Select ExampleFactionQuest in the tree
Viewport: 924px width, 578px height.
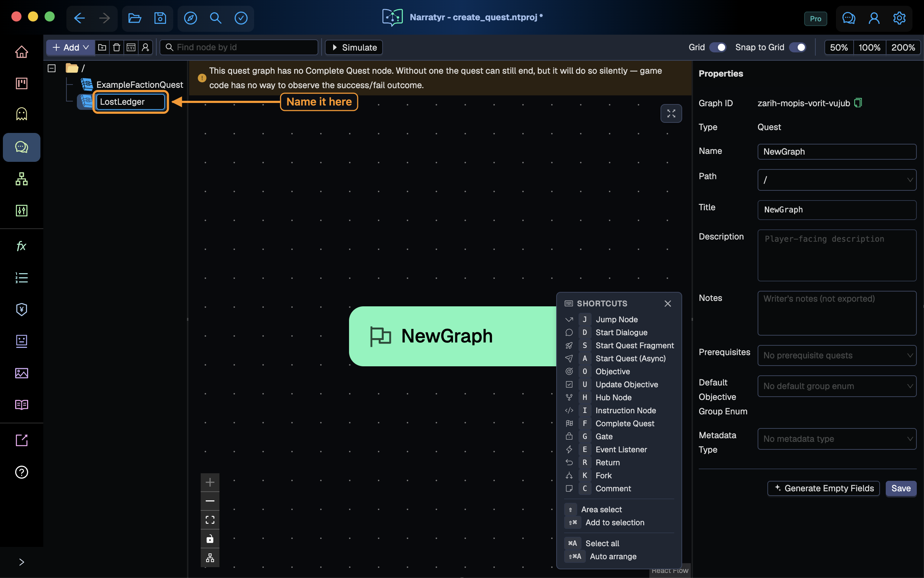[139, 85]
